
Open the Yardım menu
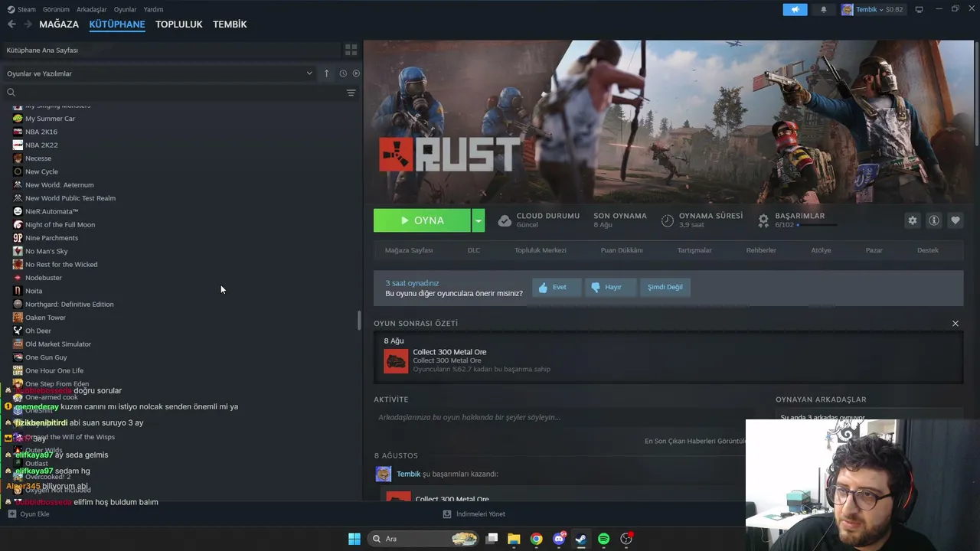point(153,9)
